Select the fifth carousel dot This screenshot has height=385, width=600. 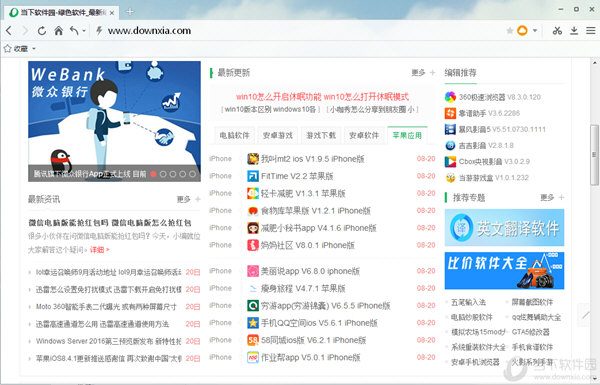[192, 174]
